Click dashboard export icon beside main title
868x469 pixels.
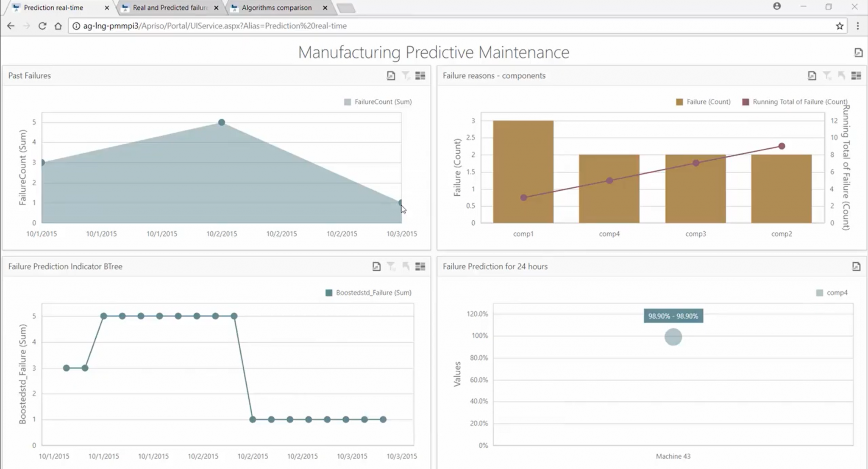(858, 53)
